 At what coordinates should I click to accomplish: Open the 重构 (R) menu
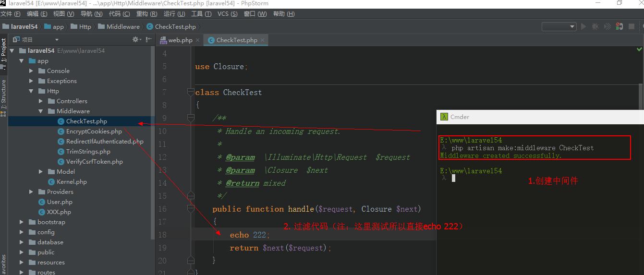[x=146, y=14]
